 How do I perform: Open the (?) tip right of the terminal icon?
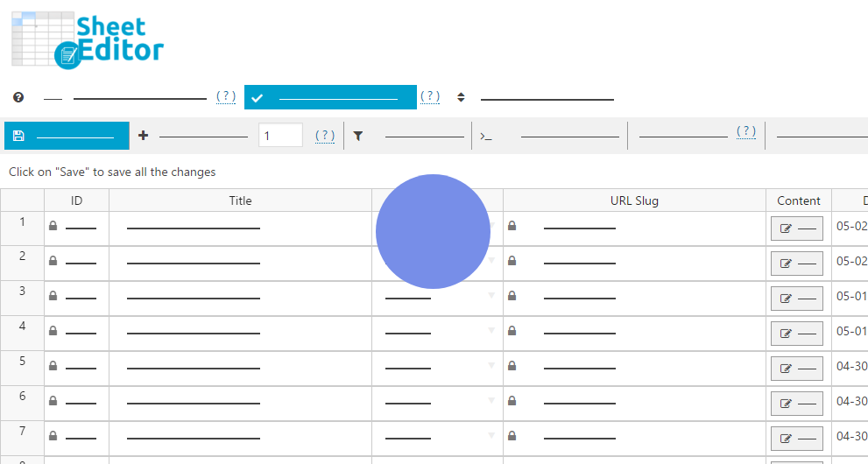coord(746,131)
